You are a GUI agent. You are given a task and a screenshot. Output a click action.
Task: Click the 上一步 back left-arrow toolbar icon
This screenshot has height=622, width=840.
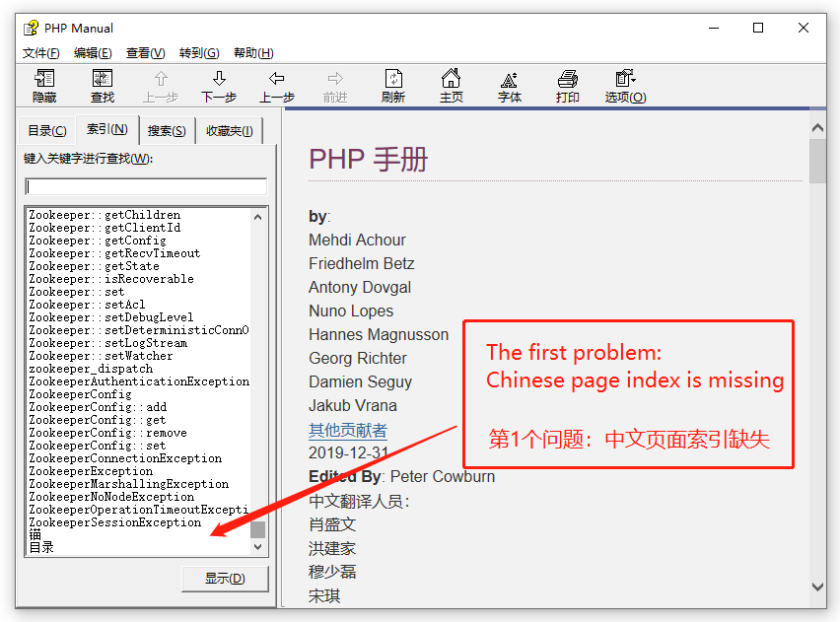click(277, 86)
